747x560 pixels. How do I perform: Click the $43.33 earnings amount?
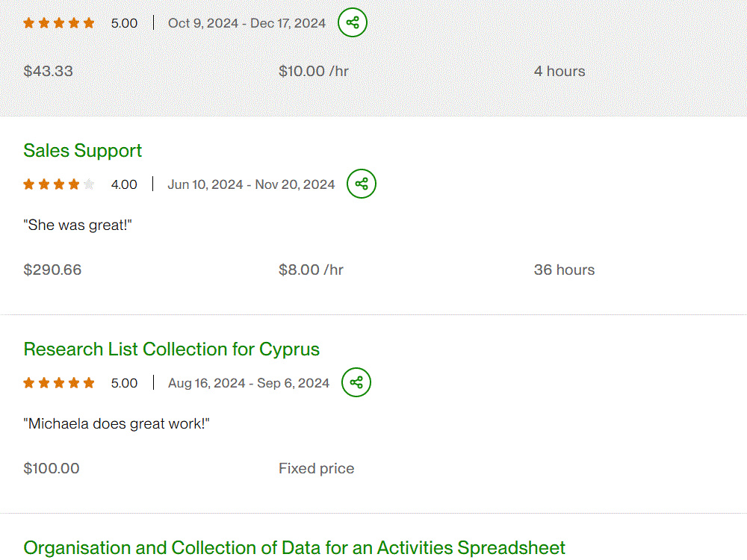pos(48,71)
